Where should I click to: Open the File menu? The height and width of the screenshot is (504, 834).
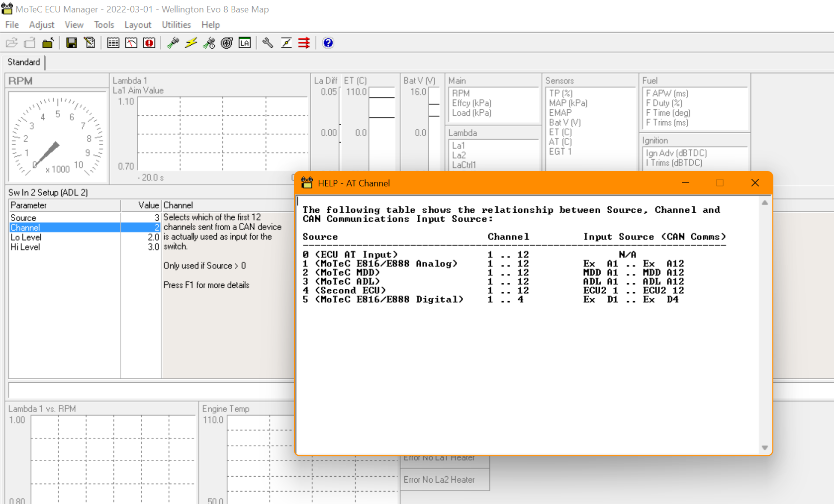pyautogui.click(x=12, y=24)
